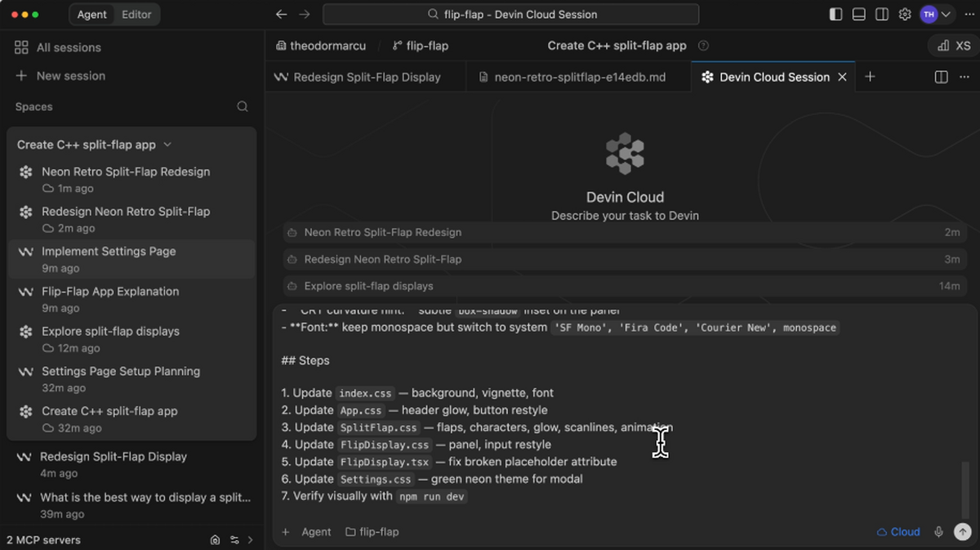
Task: Open tab bar more actions ellipsis
Action: [x=964, y=77]
